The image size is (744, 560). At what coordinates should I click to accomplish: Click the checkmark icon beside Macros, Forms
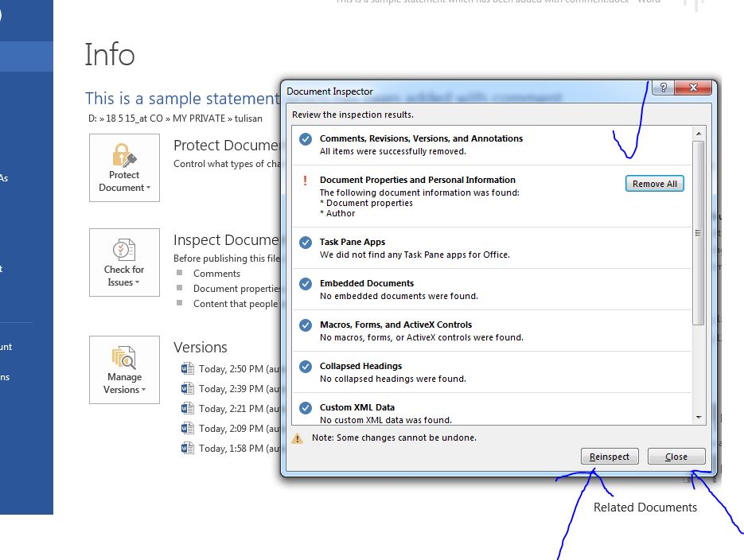click(306, 325)
